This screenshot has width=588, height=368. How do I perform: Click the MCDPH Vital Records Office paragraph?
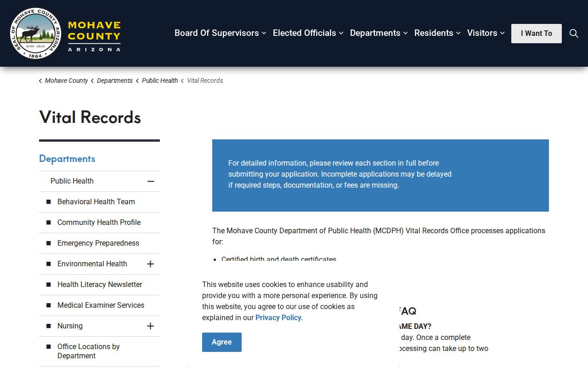(x=379, y=236)
